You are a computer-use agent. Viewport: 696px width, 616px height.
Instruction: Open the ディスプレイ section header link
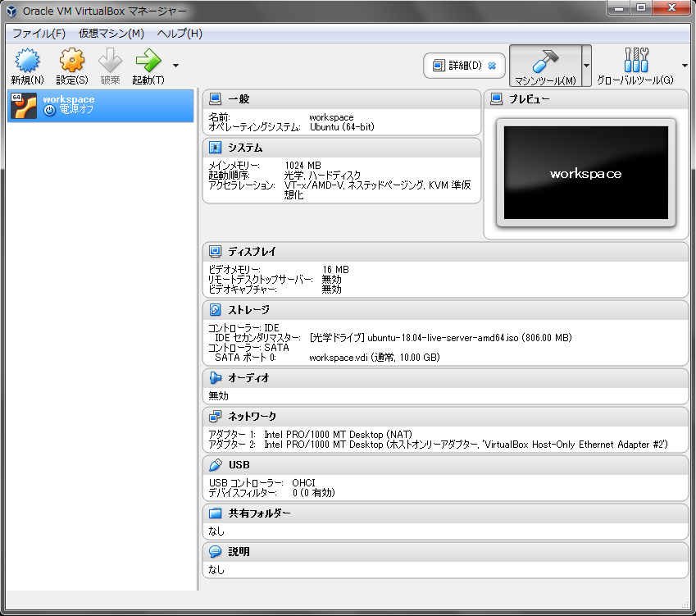[x=252, y=252]
